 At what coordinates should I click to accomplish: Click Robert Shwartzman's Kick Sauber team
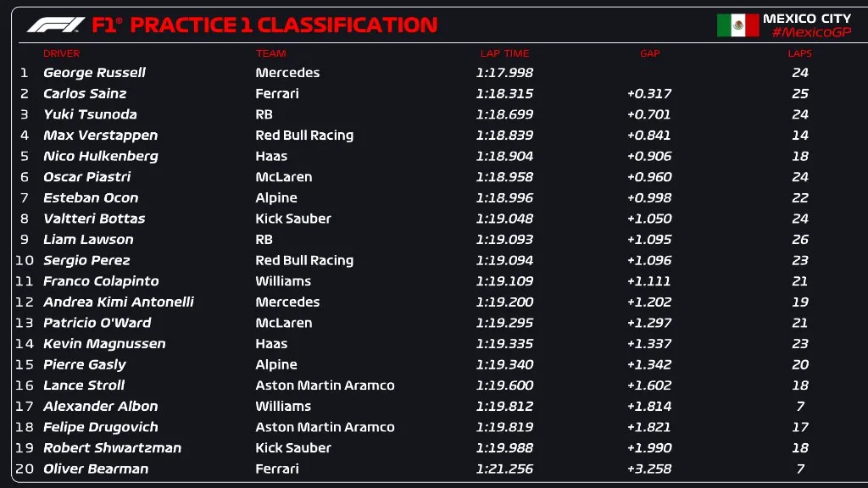click(293, 448)
